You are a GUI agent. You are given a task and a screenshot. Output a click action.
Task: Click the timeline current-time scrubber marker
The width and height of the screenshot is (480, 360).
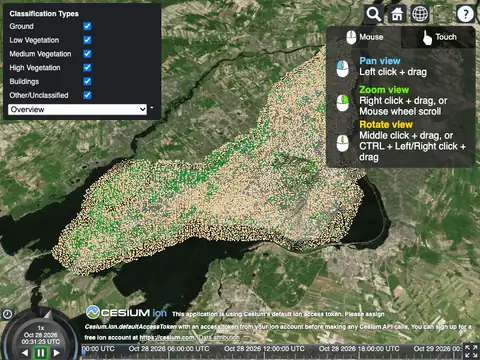[x=84, y=352]
